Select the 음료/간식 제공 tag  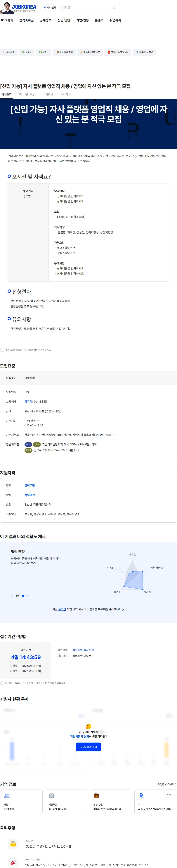coord(144,52)
